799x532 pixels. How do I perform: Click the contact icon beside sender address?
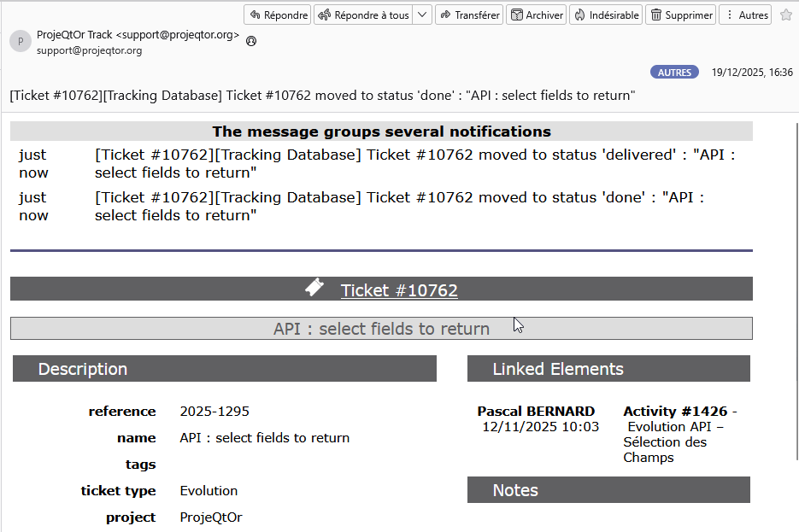point(251,40)
